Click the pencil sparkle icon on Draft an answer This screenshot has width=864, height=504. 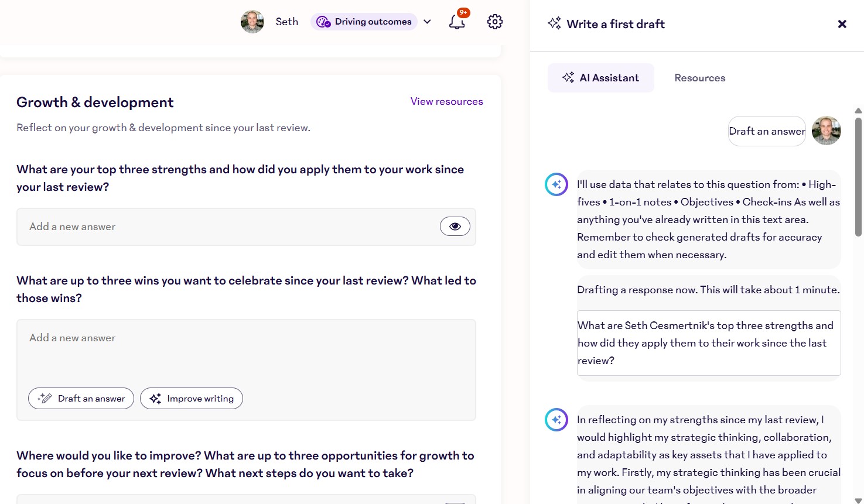pyautogui.click(x=44, y=398)
